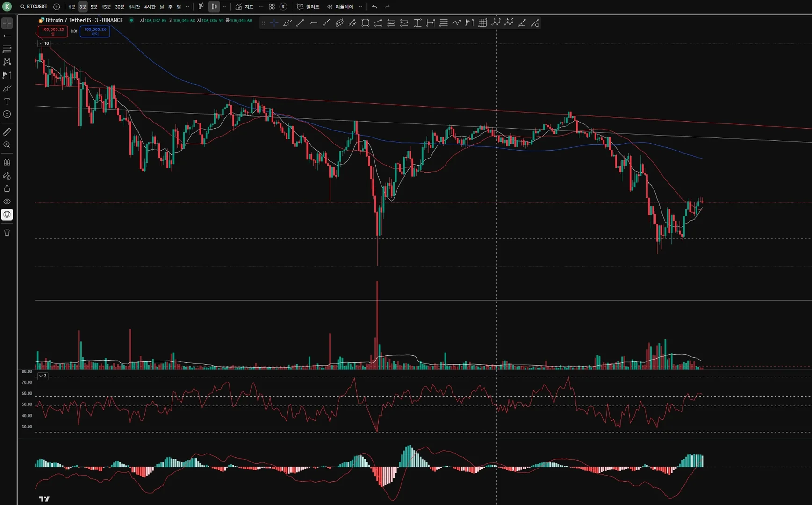
Task: Switch to the 15분 timeframe
Action: 107,7
